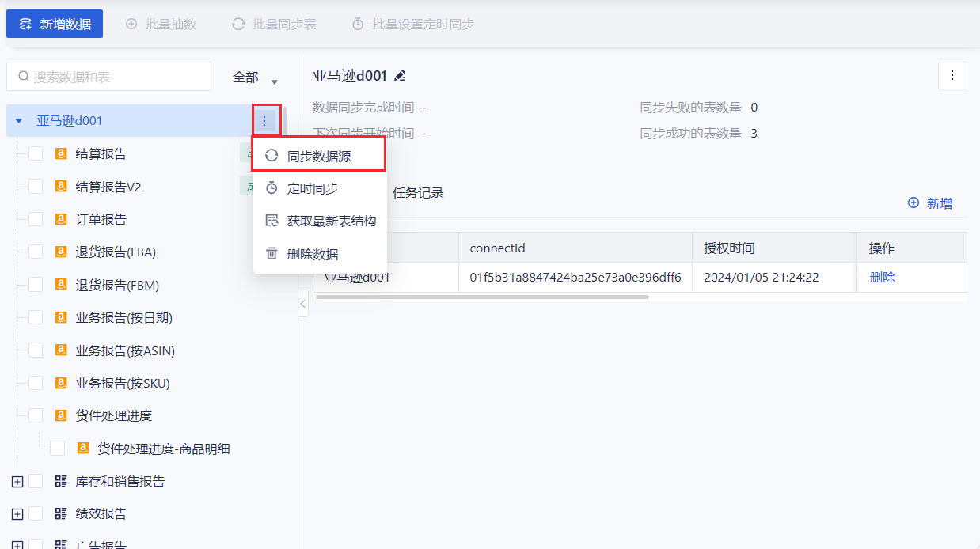Click Amazon icon next to 货件处理进度-商品明细

[x=83, y=449]
